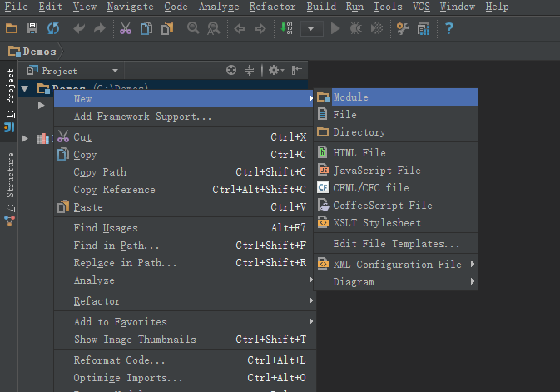
Task: Open Settings via the wrench icon
Action: [403, 28]
